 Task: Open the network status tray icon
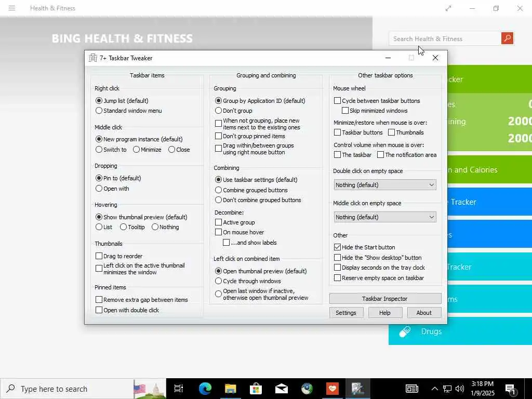click(x=447, y=389)
